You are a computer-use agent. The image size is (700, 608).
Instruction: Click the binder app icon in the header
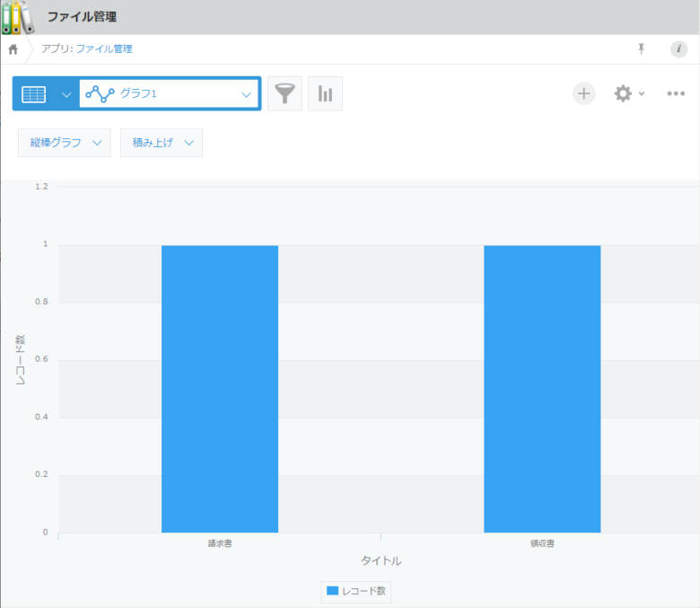(x=17, y=17)
